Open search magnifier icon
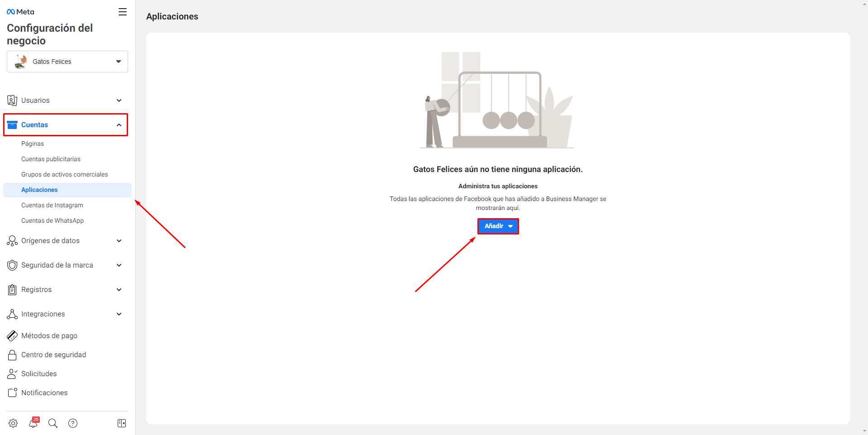This screenshot has width=868, height=435. click(53, 423)
